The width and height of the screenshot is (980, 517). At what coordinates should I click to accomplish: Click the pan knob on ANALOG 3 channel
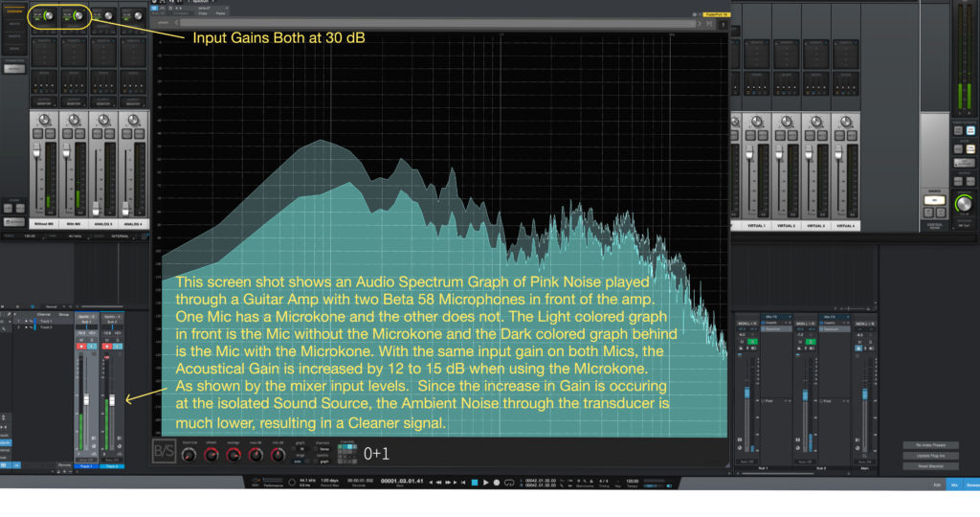coord(103,120)
